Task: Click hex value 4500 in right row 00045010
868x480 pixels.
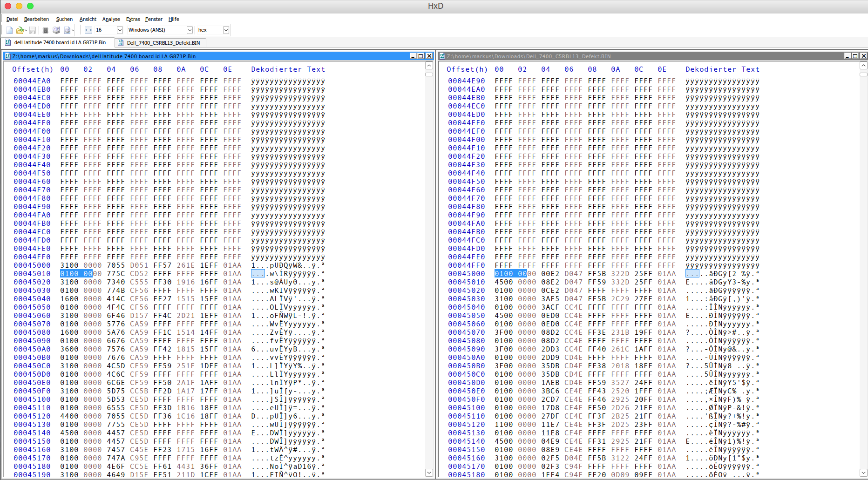Action: (x=504, y=282)
